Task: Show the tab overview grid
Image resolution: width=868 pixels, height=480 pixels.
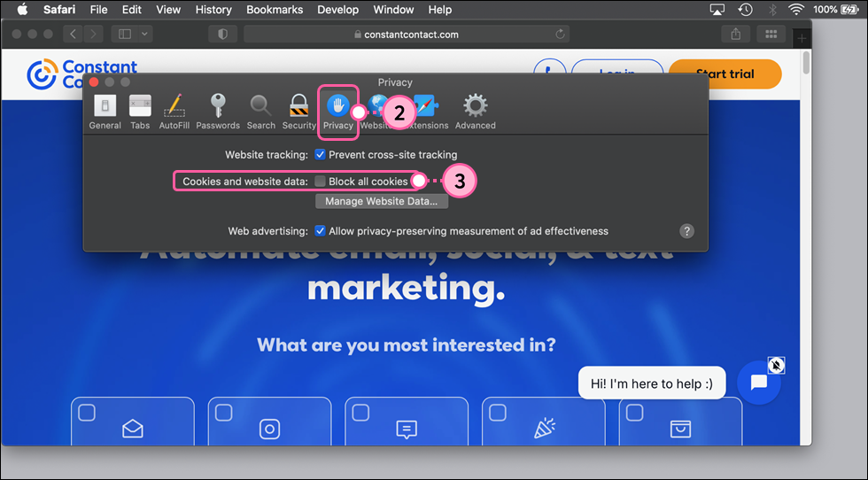Action: click(771, 35)
